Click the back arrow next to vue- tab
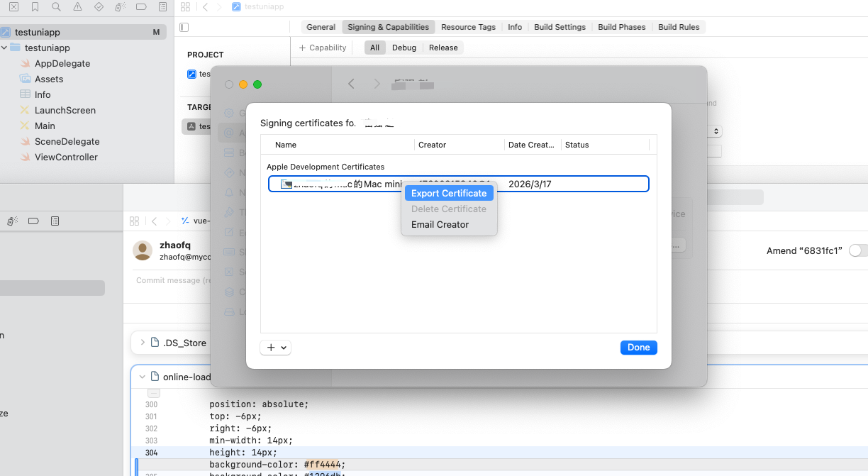Image resolution: width=868 pixels, height=476 pixels. click(154, 221)
